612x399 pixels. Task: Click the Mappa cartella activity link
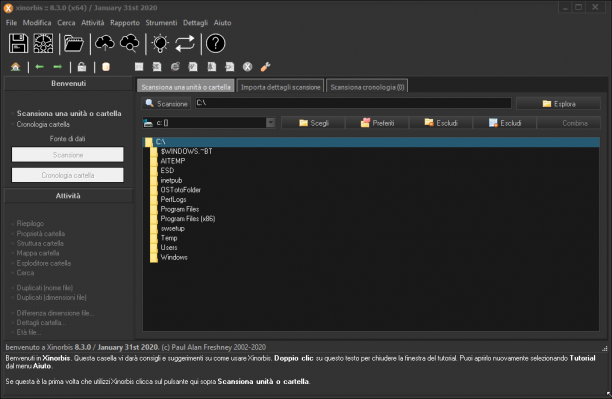(x=37, y=253)
